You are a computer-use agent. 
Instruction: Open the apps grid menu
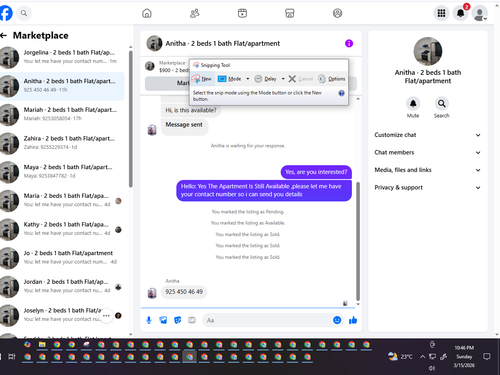pyautogui.click(x=441, y=13)
